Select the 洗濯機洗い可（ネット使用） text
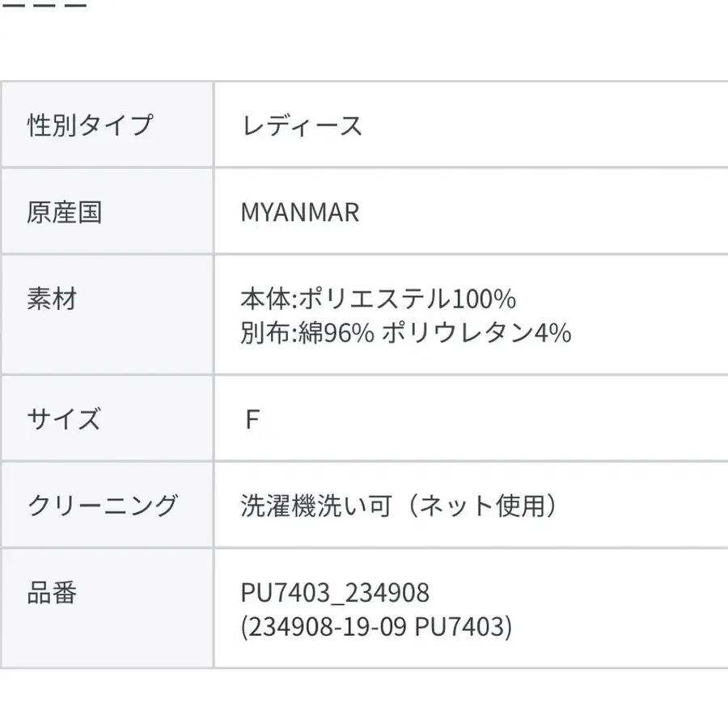This screenshot has width=728, height=728. tap(400, 505)
